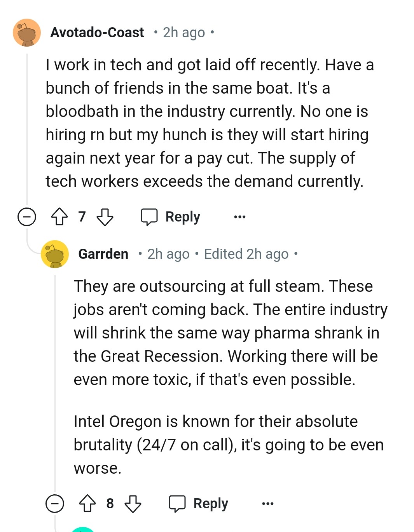Open more options for Avotado-Coast's comment
Viewport: 414px width, 532px height.
(240, 216)
